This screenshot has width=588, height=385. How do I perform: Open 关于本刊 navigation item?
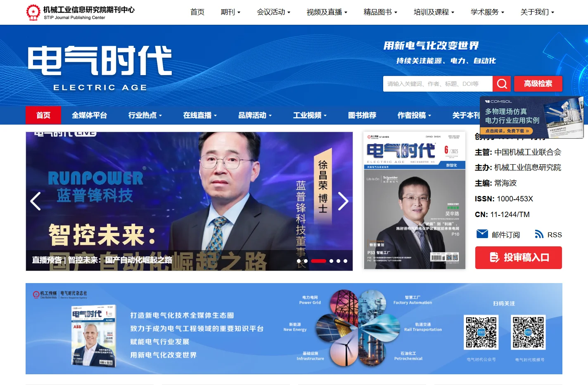(x=466, y=115)
